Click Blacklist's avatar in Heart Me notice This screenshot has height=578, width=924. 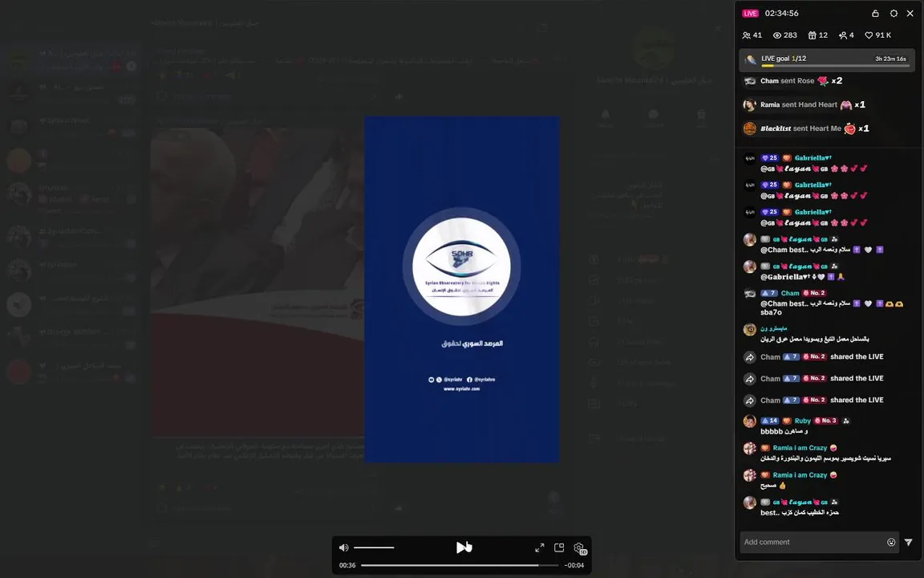click(x=750, y=128)
